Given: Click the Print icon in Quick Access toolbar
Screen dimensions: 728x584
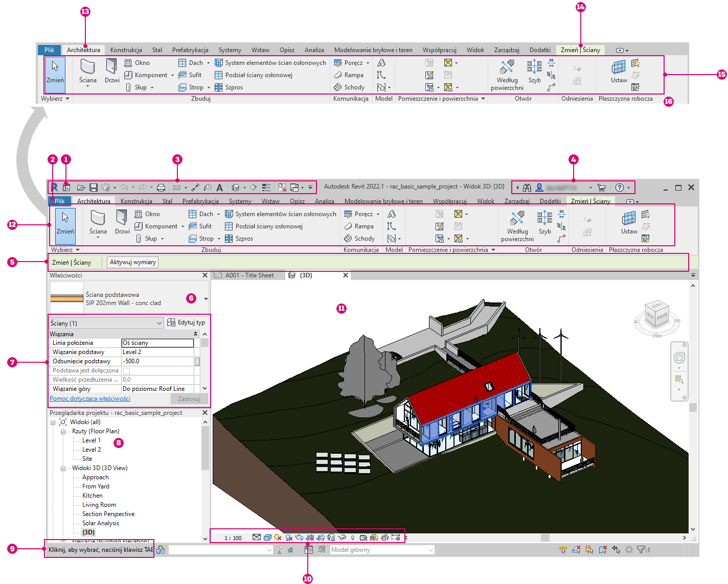Looking at the screenshot, I should pyautogui.click(x=161, y=188).
